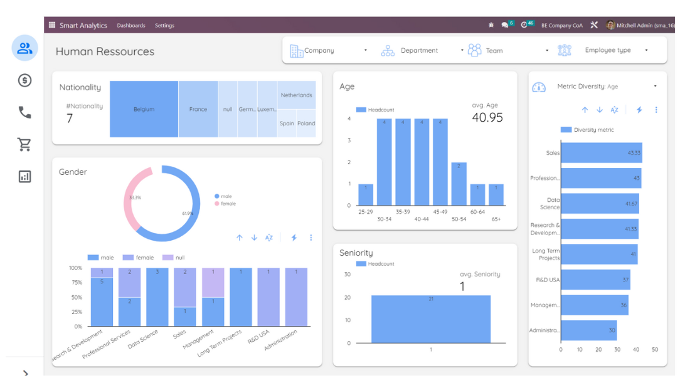Expand the Department filter dropdown

click(x=422, y=51)
